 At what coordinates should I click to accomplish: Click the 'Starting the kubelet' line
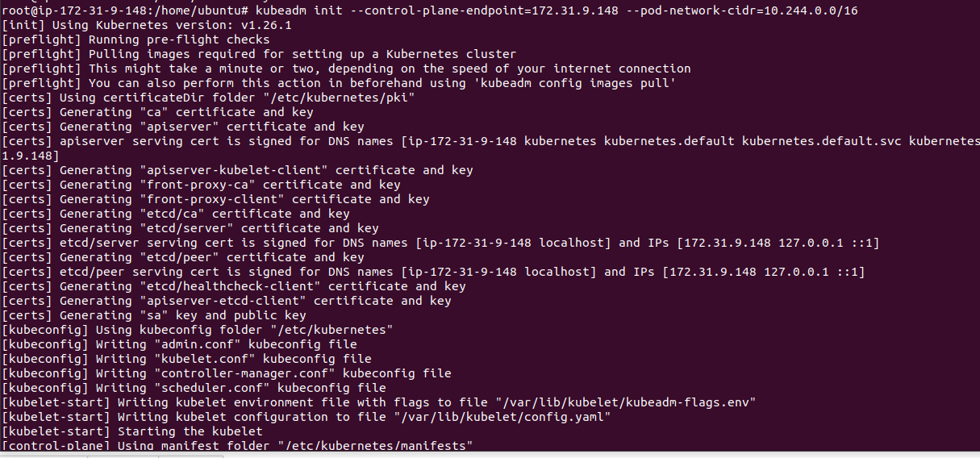pos(131,431)
